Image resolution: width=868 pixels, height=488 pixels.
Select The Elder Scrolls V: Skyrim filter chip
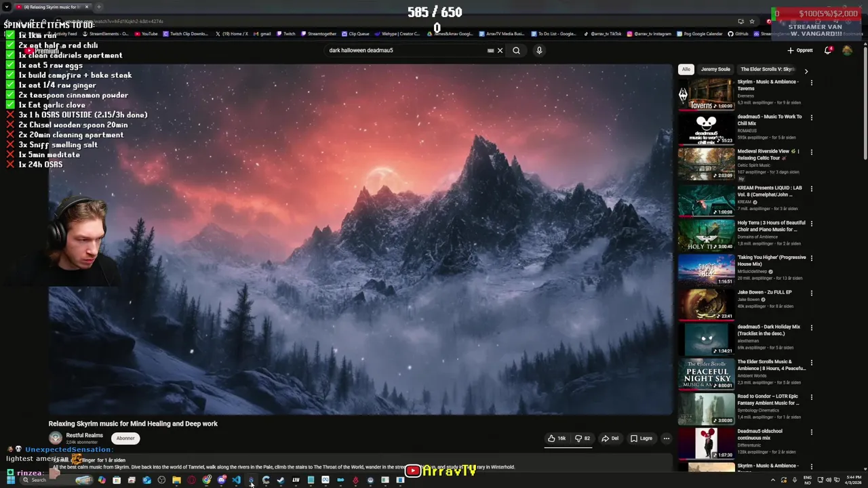(767, 69)
